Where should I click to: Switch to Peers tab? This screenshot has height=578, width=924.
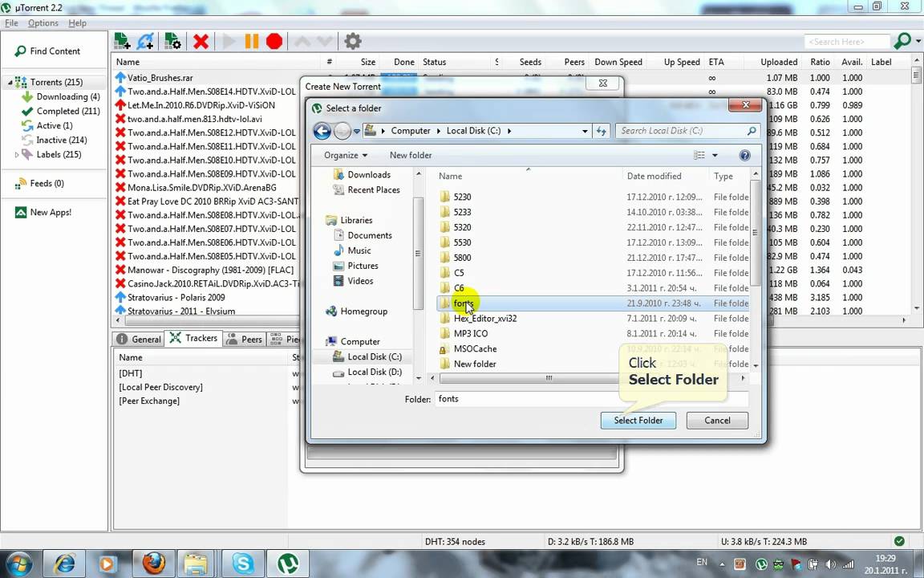point(245,339)
